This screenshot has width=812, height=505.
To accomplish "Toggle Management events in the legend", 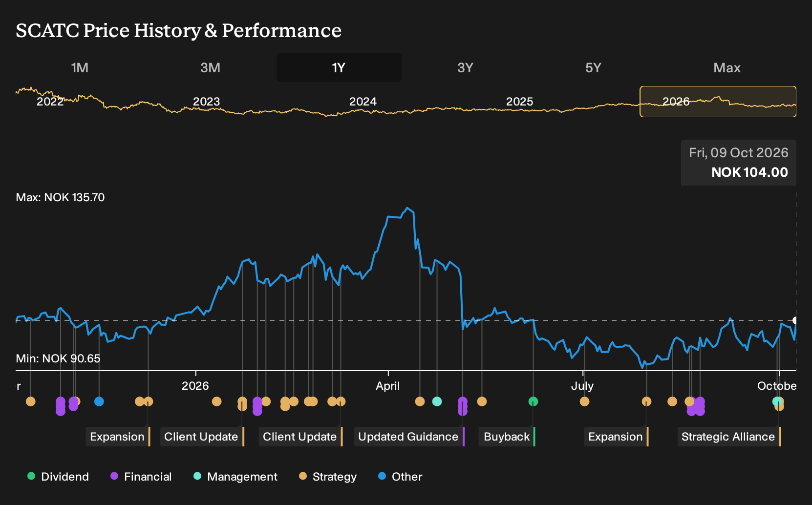I will (x=235, y=477).
